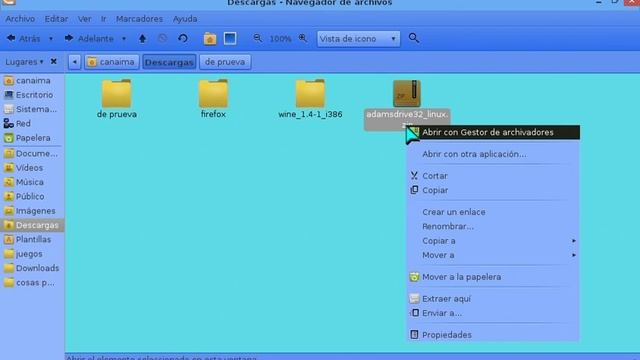The width and height of the screenshot is (640, 360).
Task: Choose Renombrar from the context menu
Action: coord(493,227)
